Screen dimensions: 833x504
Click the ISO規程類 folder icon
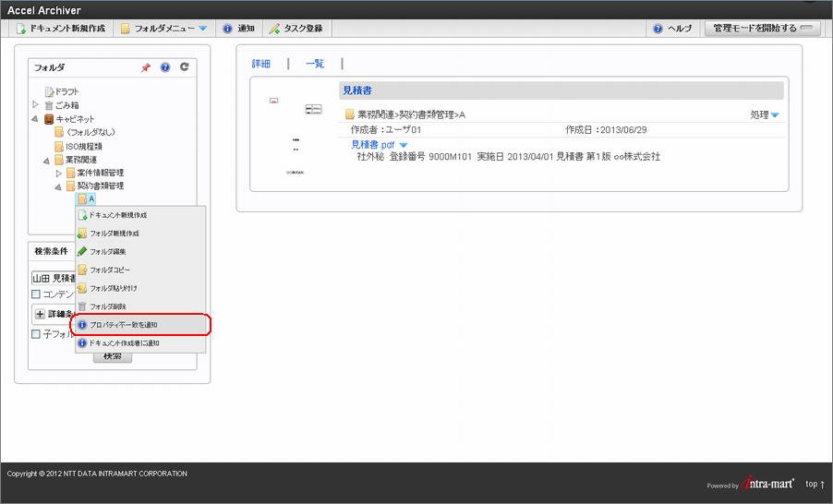[59, 146]
